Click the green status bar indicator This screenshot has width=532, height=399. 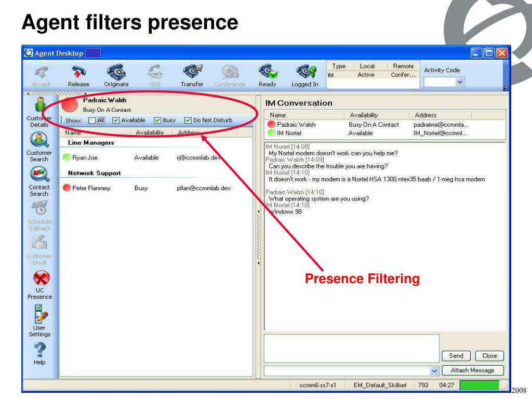coord(479,385)
